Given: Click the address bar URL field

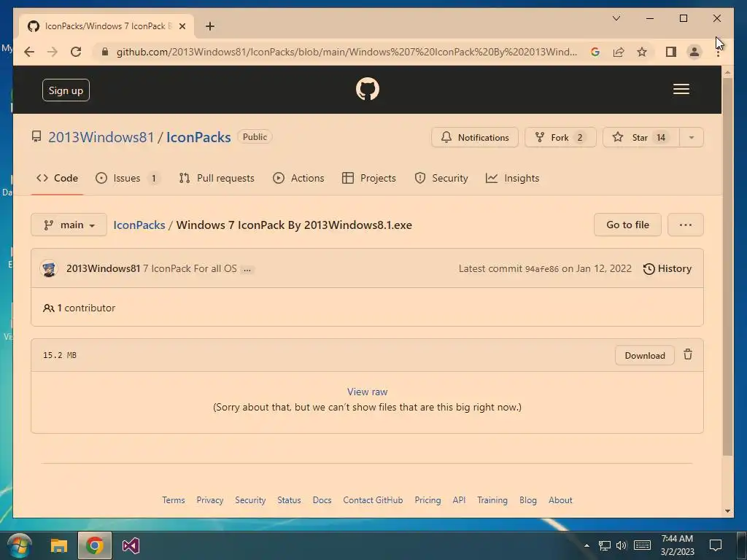Looking at the screenshot, I should point(347,52).
